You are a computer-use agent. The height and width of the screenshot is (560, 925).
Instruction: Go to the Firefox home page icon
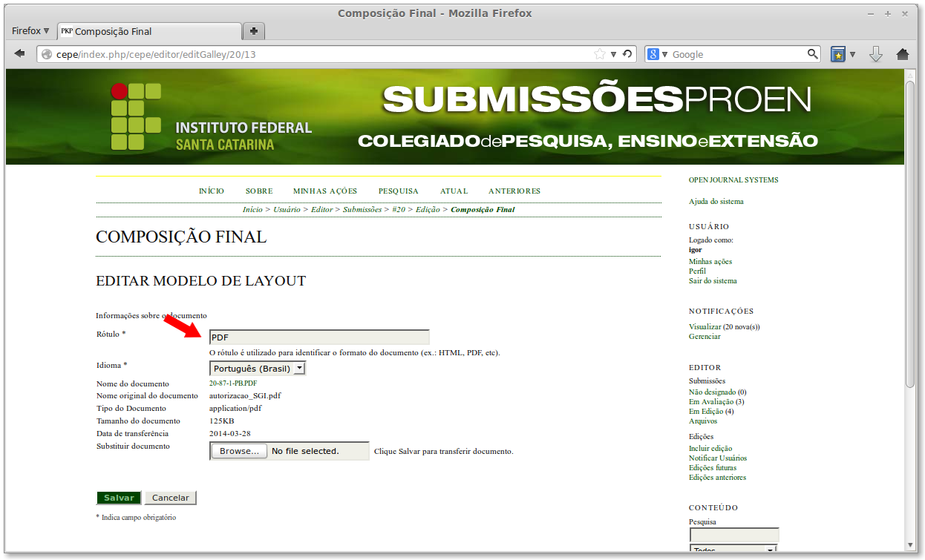[903, 54]
